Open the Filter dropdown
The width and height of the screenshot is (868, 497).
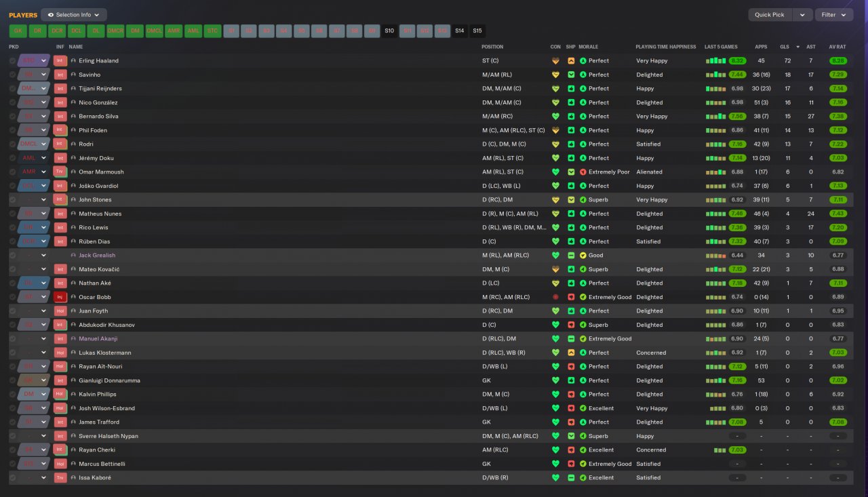(x=834, y=15)
